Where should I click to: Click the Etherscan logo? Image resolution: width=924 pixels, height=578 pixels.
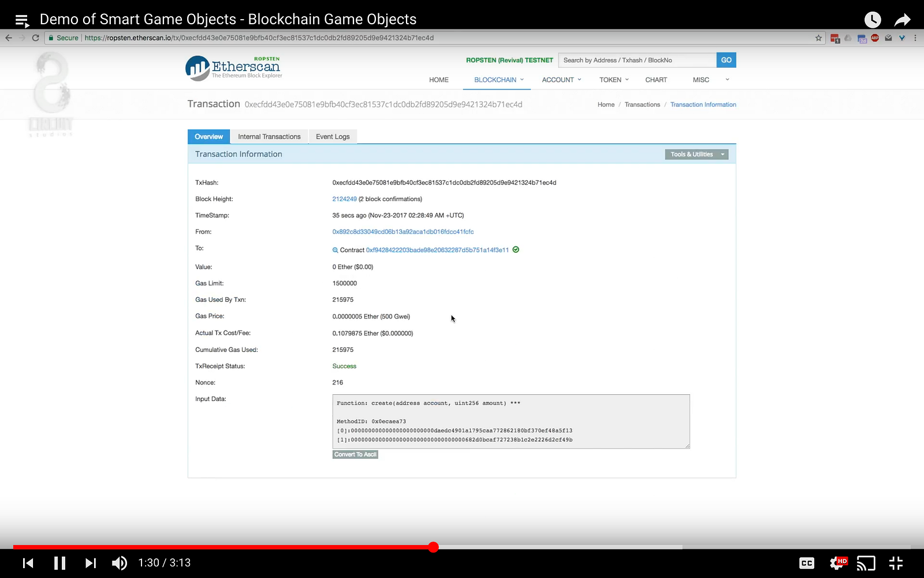234,68
